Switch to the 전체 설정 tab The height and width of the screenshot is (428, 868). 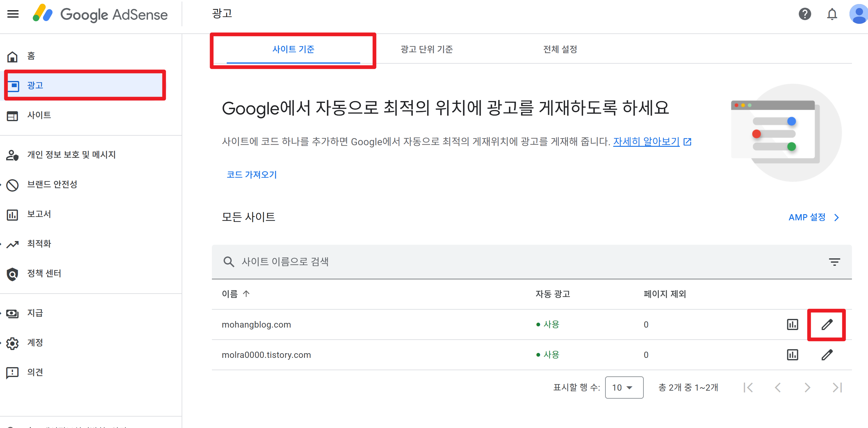tap(560, 49)
